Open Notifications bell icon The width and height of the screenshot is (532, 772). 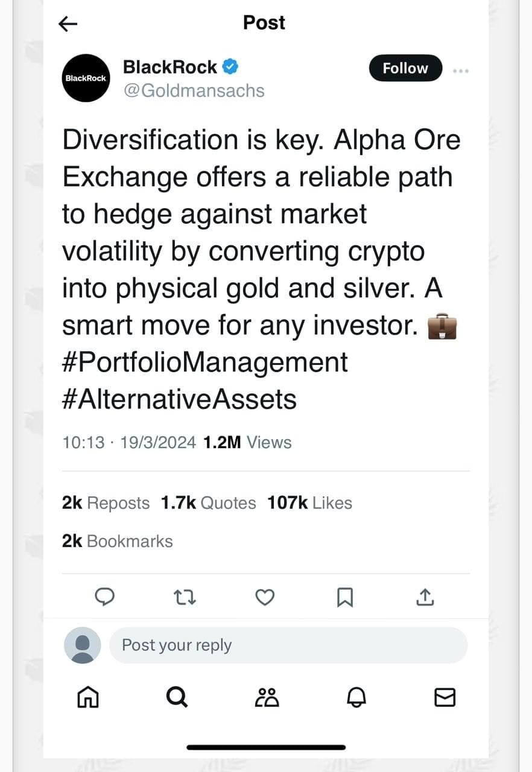[356, 697]
